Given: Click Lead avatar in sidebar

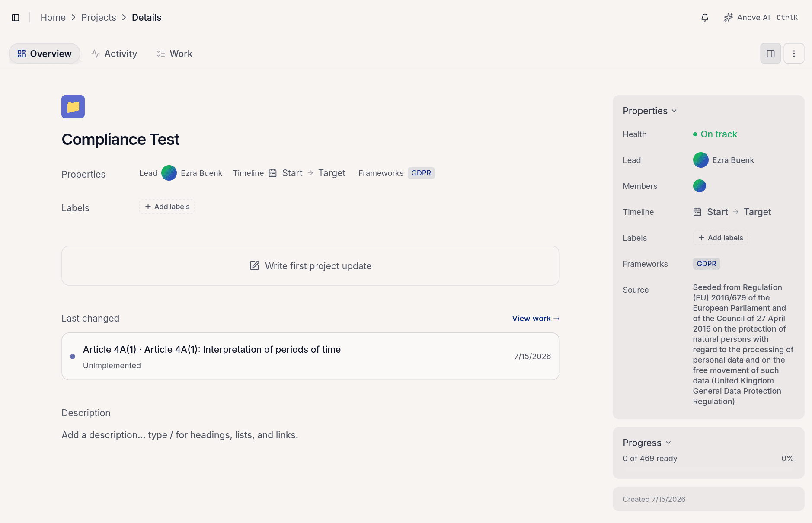Looking at the screenshot, I should tap(700, 160).
